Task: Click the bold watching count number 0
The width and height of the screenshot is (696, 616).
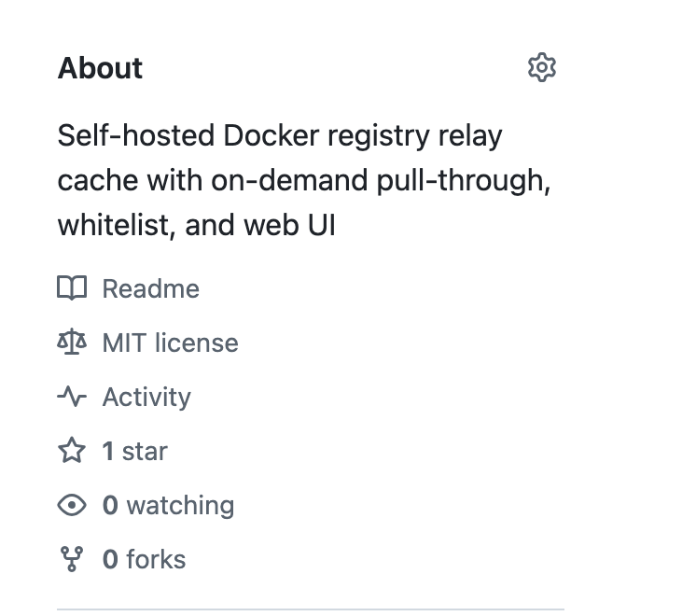Action: pyautogui.click(x=110, y=506)
